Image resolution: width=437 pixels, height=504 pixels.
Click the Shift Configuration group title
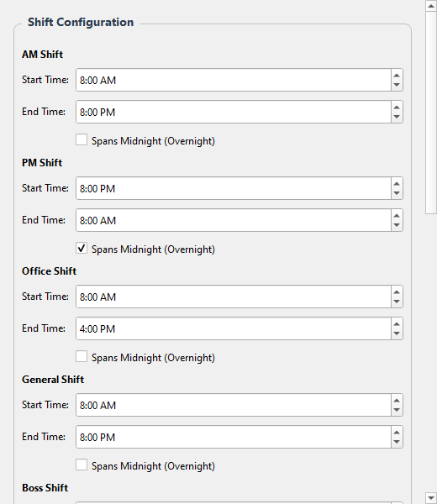pyautogui.click(x=81, y=22)
